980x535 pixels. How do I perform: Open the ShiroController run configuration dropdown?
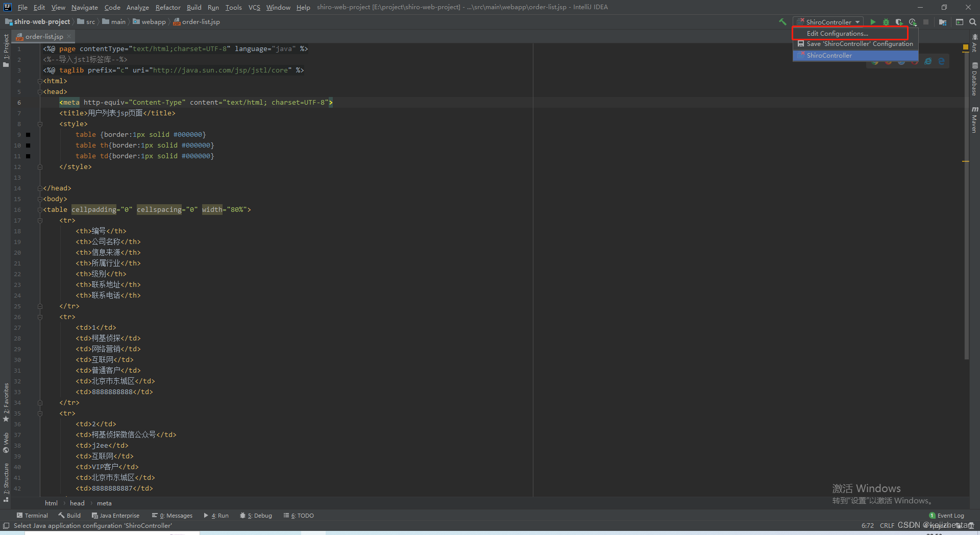click(828, 22)
